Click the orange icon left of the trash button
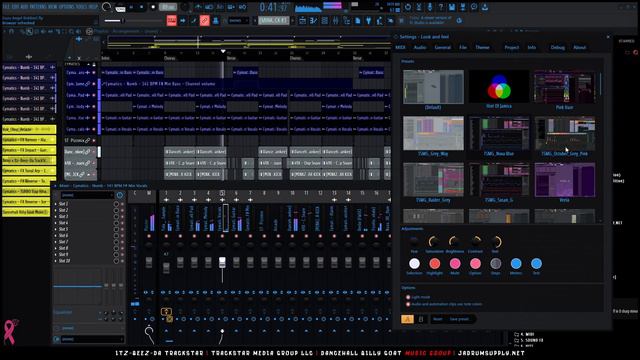The width and height of the screenshot is (640, 360). point(407,319)
